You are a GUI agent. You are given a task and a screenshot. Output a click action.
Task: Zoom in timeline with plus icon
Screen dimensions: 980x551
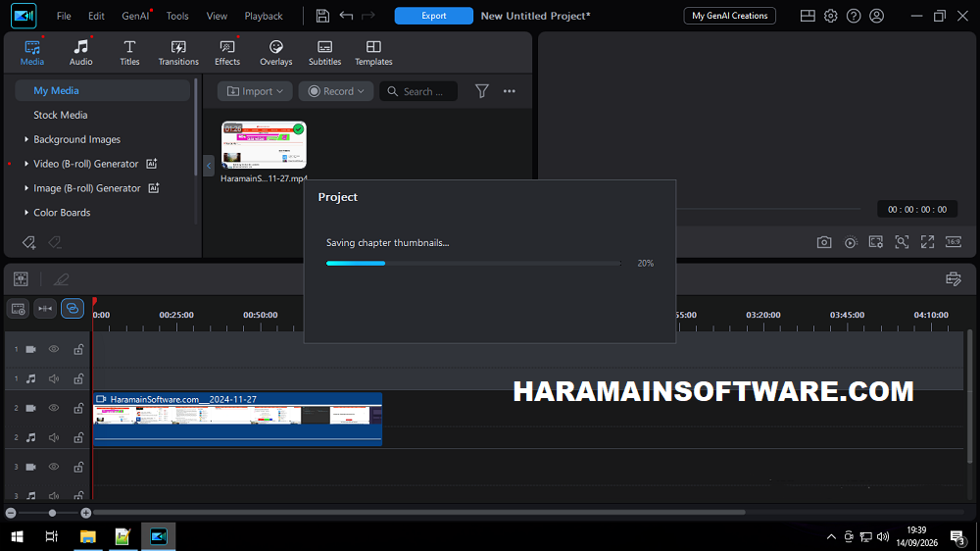pyautogui.click(x=85, y=513)
